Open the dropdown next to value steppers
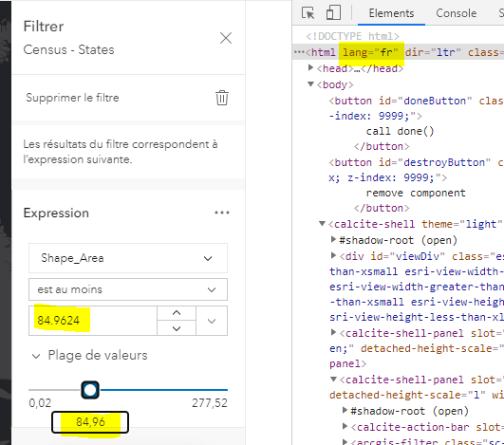The image size is (504, 445). coord(212,321)
